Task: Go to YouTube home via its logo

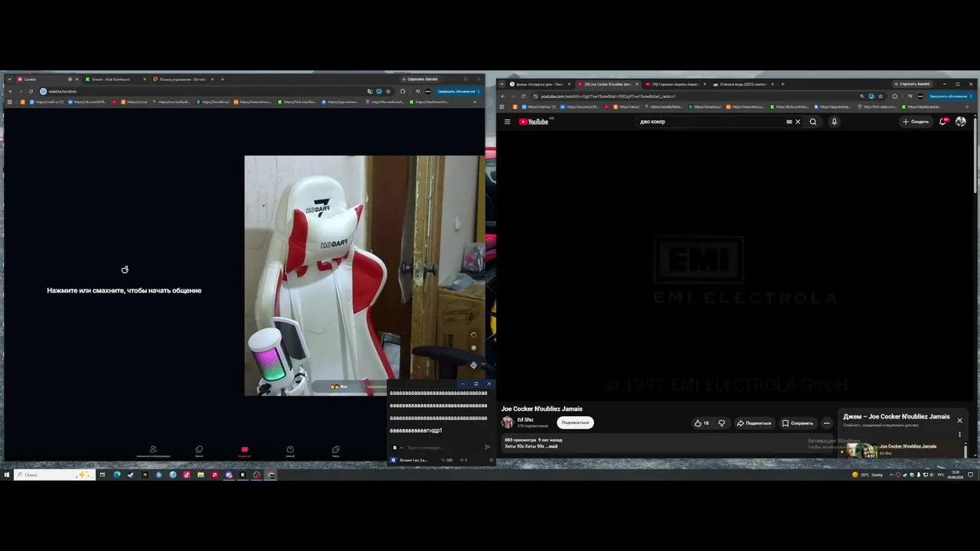Action: 534,122
